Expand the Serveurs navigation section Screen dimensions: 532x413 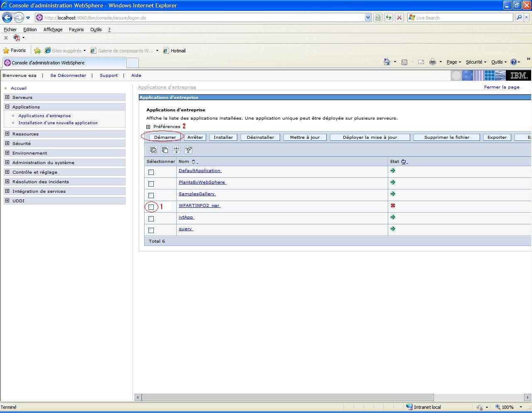coord(7,97)
